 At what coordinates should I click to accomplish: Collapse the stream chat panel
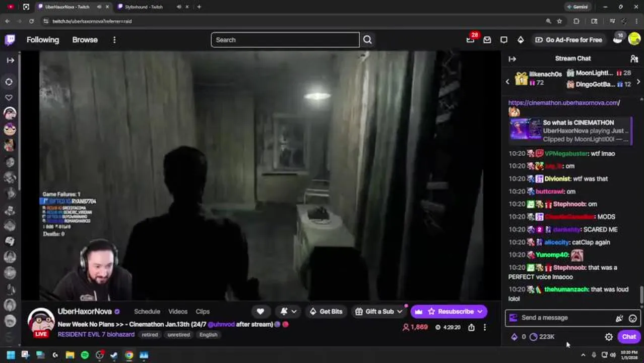512,58
